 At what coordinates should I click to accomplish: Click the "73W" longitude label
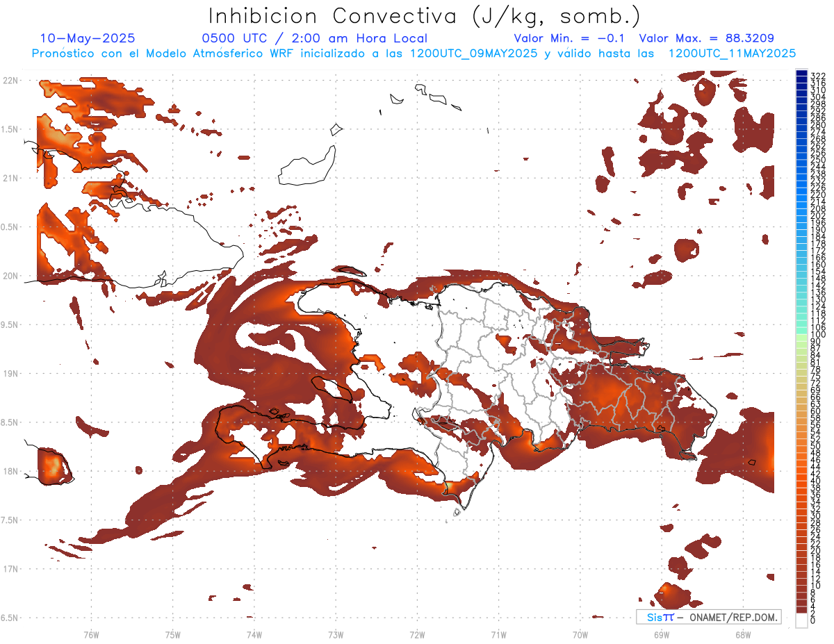[x=336, y=635]
